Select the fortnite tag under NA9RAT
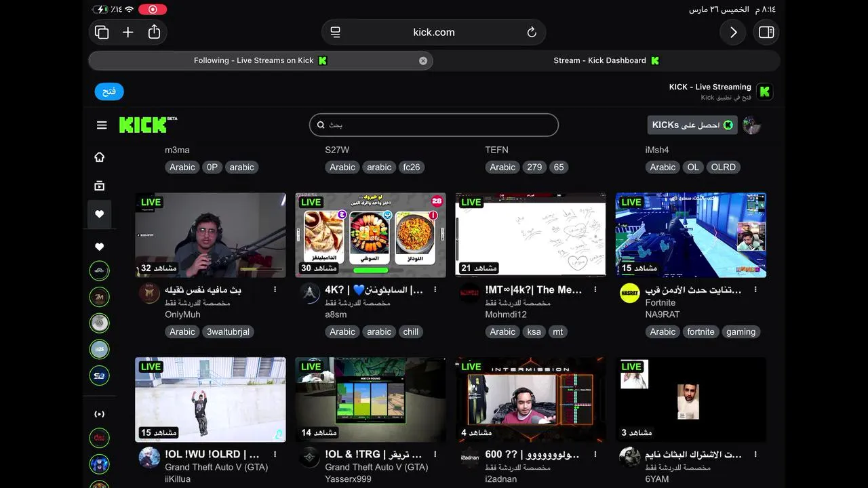Viewport: 868px width, 488px height. click(x=701, y=331)
